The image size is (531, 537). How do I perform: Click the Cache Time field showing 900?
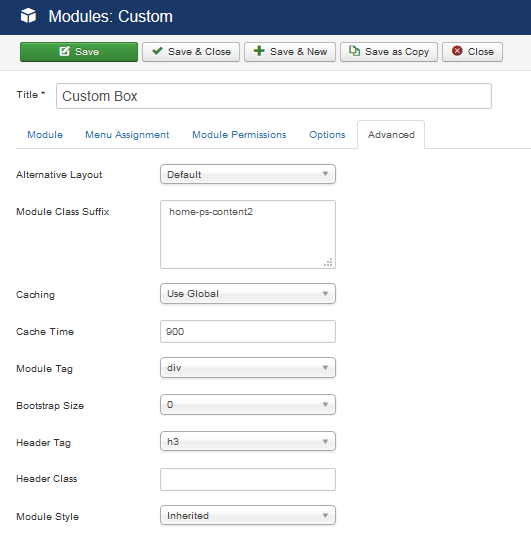point(248,332)
